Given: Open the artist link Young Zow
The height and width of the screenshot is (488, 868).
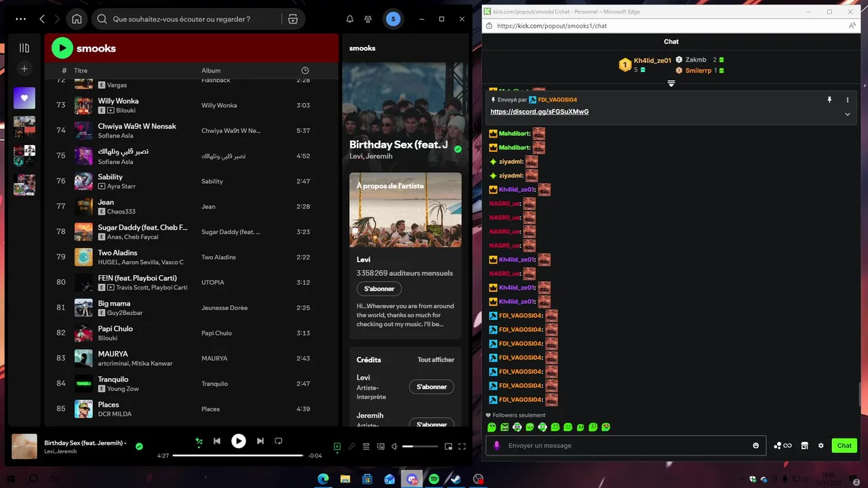Looking at the screenshot, I should click(x=123, y=389).
